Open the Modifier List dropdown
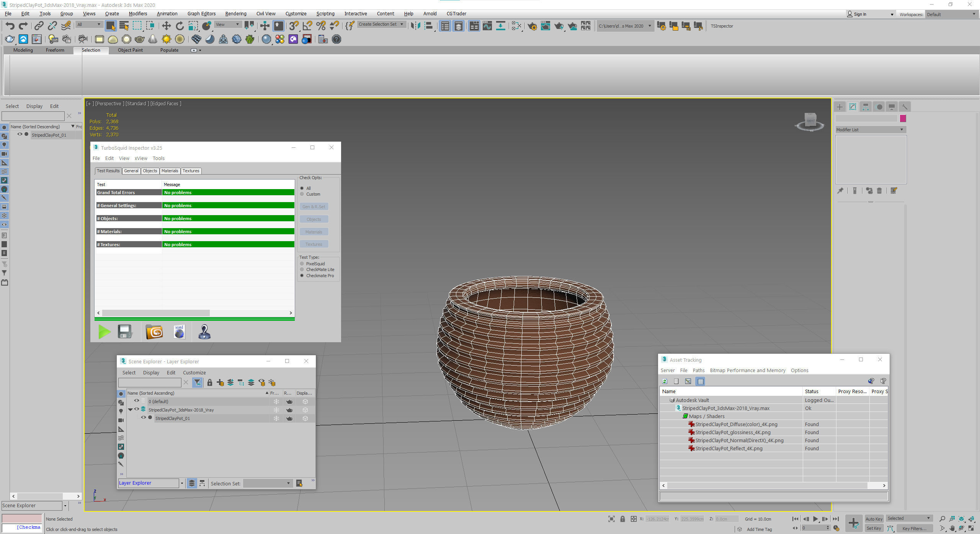Image resolution: width=980 pixels, height=534 pixels. (x=871, y=130)
